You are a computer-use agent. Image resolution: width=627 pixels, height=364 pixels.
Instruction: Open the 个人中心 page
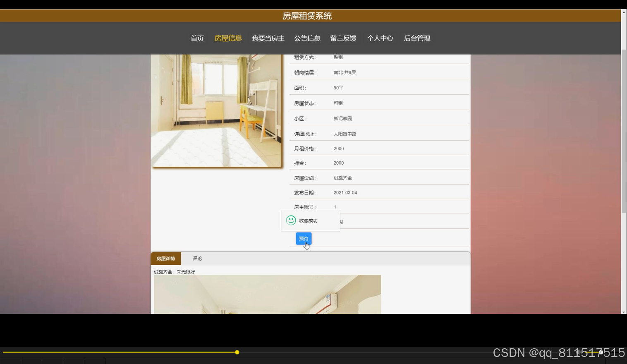[x=380, y=38]
